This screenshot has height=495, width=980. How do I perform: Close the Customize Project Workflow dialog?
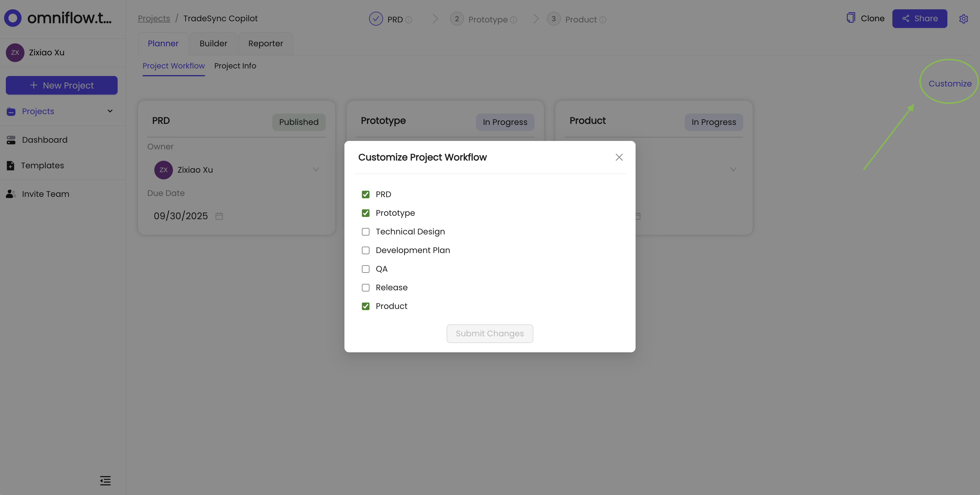[x=619, y=157]
